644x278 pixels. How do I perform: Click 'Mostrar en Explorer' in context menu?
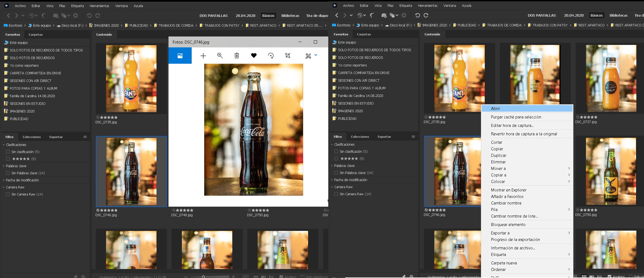coord(508,190)
